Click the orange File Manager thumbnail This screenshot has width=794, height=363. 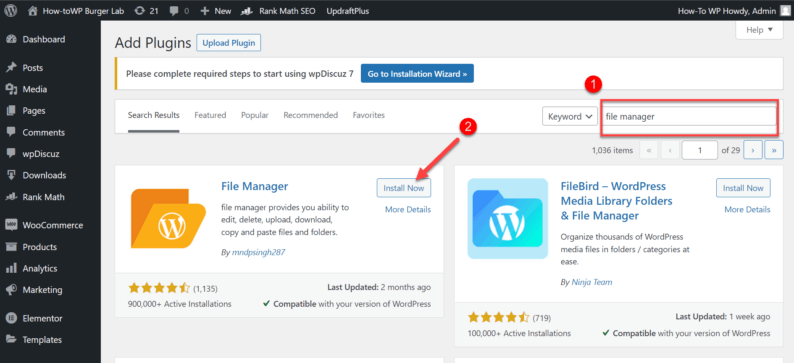click(168, 218)
